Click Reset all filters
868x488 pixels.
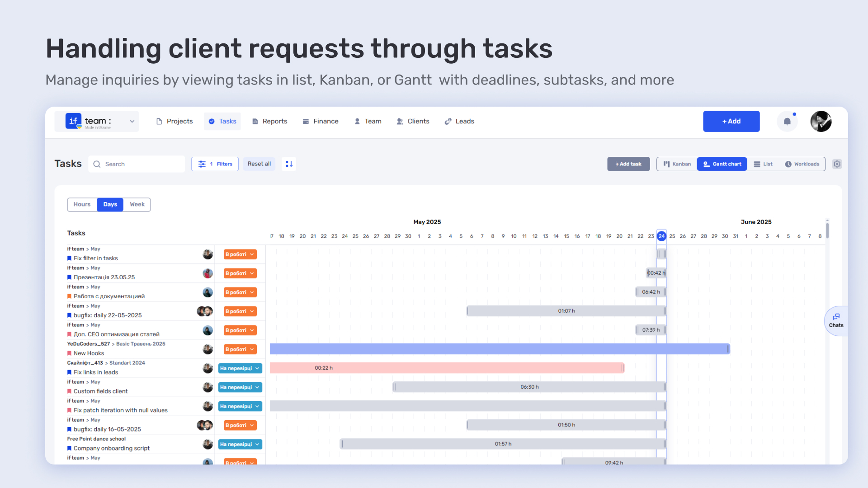click(x=259, y=164)
